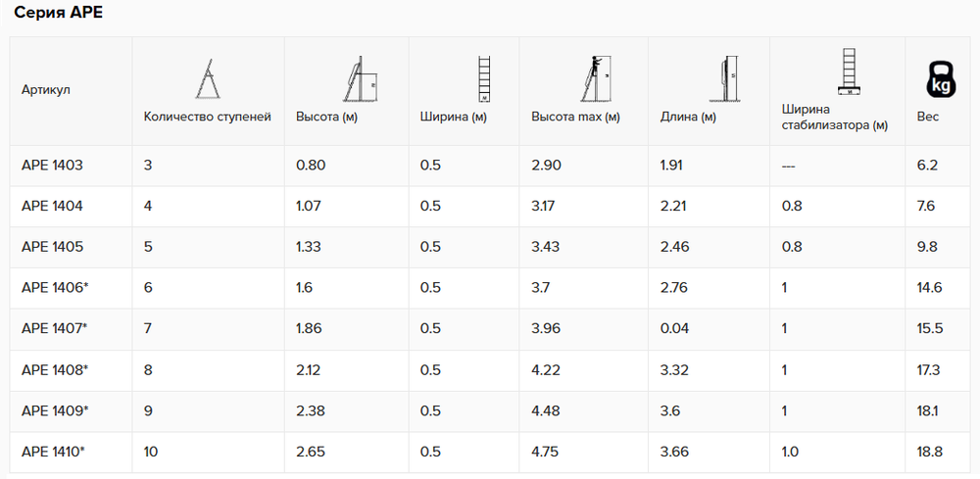Image resolution: width=980 pixels, height=479 pixels.
Task: Click the stabilizer width ladder icon
Action: point(849,72)
